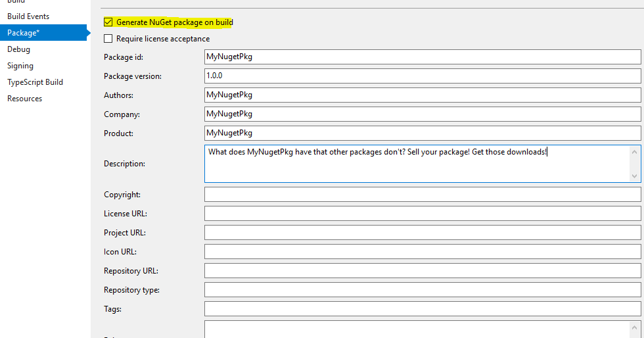
Task: Open the Resources tab
Action: point(25,99)
